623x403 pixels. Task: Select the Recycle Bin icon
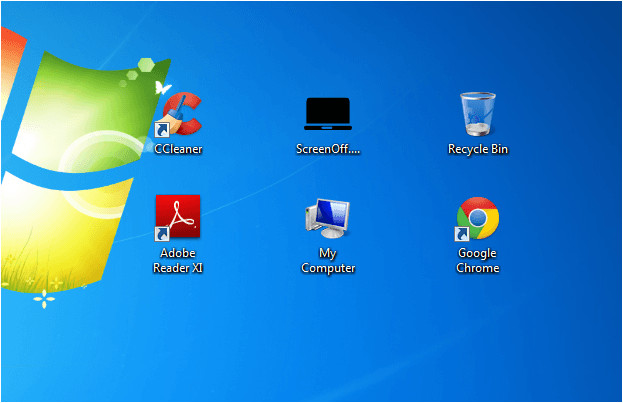click(478, 114)
